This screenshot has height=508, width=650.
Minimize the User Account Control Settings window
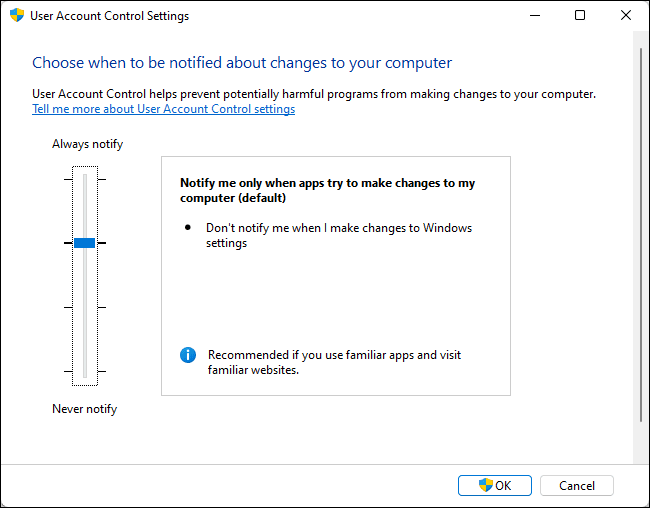tap(535, 15)
